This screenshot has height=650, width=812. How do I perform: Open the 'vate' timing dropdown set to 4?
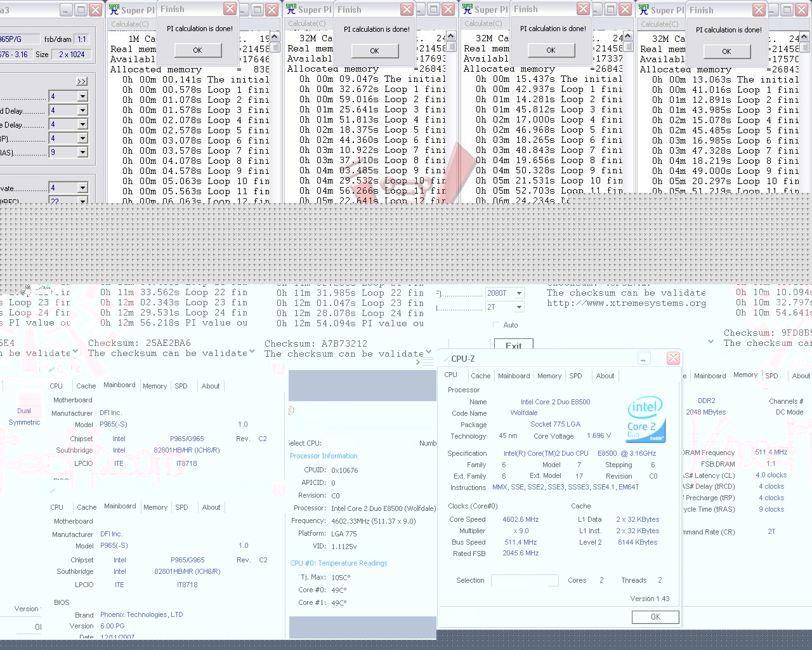tap(82, 188)
